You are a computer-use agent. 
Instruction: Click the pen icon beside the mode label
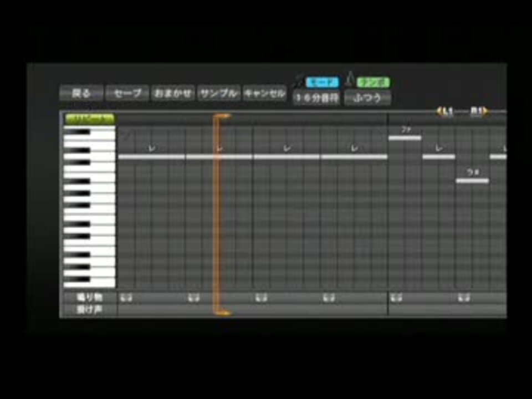pyautogui.click(x=299, y=80)
